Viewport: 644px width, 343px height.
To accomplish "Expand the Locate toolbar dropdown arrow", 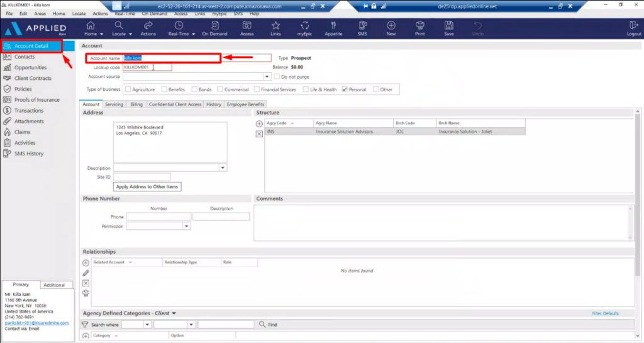I will click(130, 34).
